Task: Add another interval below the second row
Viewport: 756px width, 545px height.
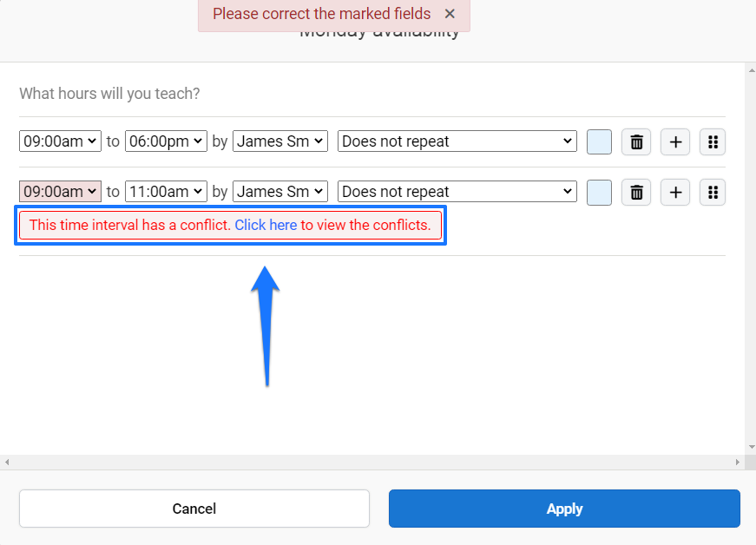Action: [674, 192]
